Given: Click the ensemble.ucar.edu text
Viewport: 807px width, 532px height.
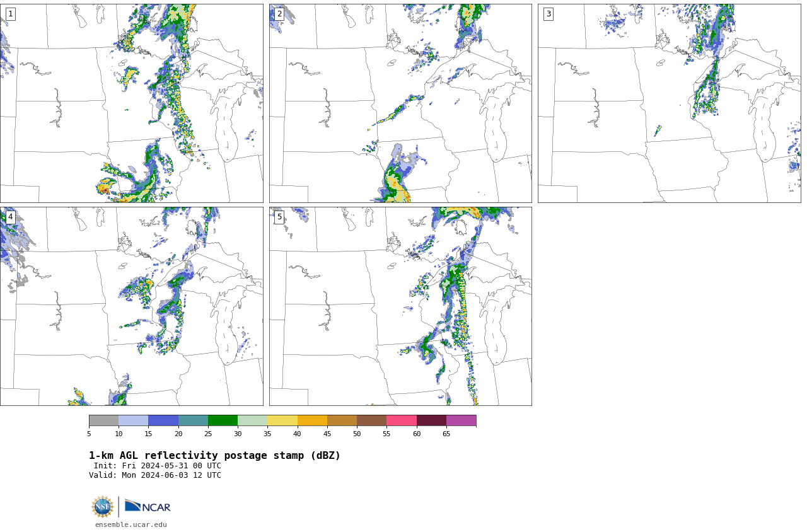Looking at the screenshot, I should [x=131, y=524].
